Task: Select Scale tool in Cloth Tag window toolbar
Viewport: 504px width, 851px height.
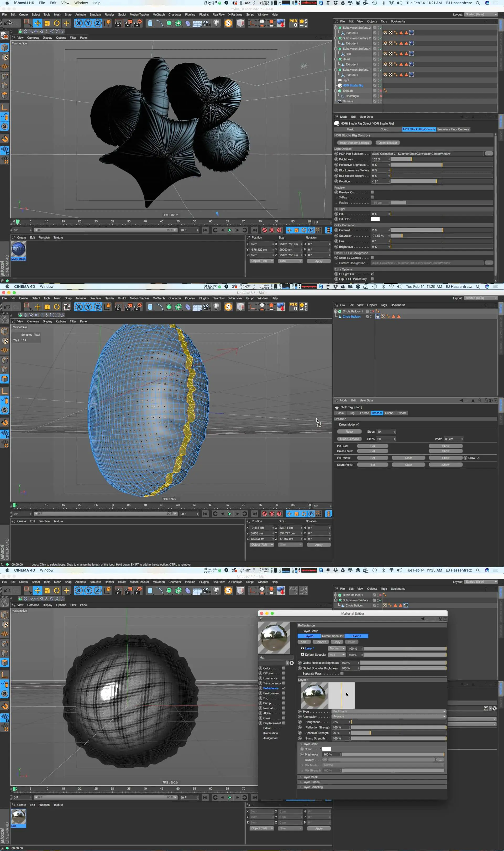Action: tap(47, 307)
